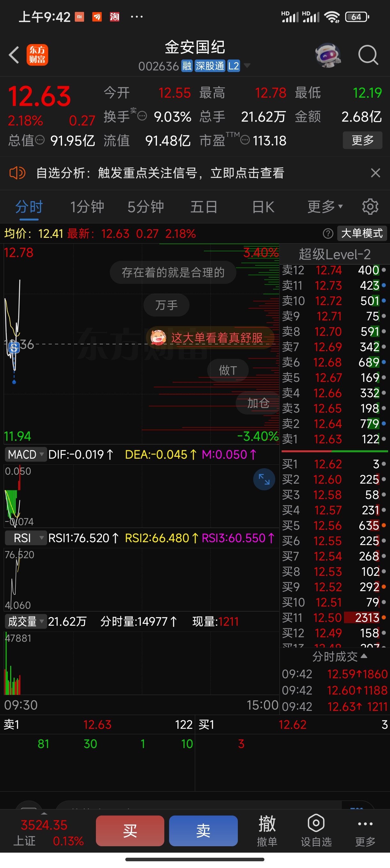The height and width of the screenshot is (868, 390).
Task: Tap the 融 margin trading badge
Action: 187,66
